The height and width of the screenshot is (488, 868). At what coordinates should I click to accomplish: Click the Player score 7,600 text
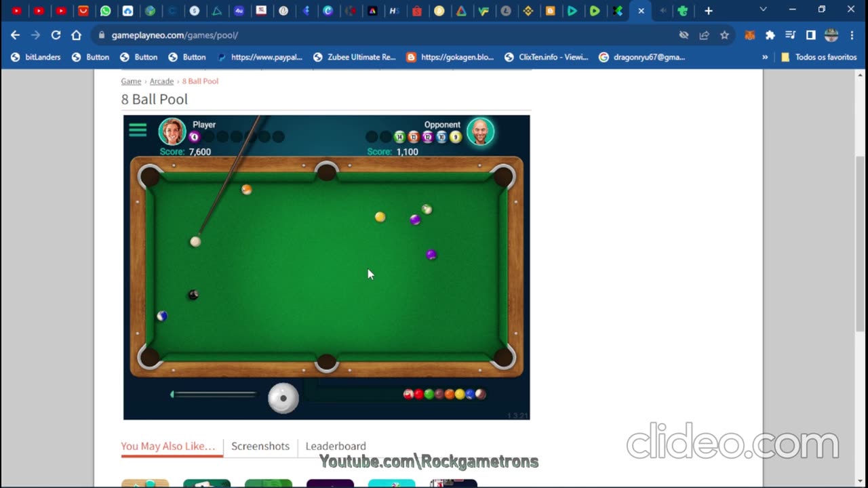click(200, 152)
